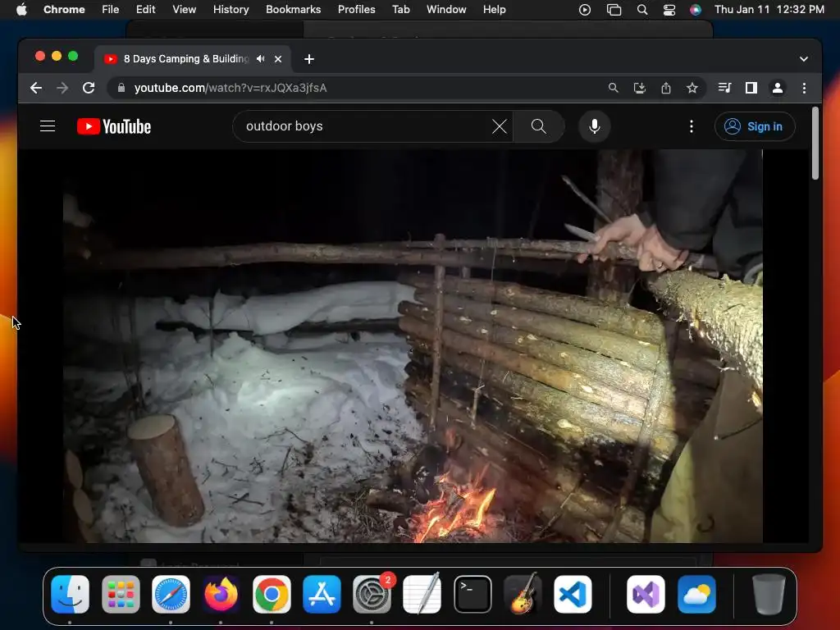Launch Siri from menu bar
840x630 pixels.
[x=696, y=10]
